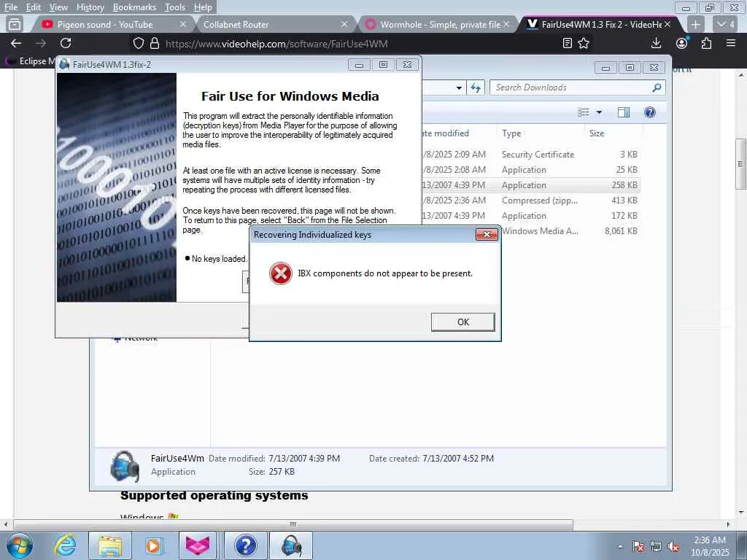Click the Firefox View icon

pos(15,24)
